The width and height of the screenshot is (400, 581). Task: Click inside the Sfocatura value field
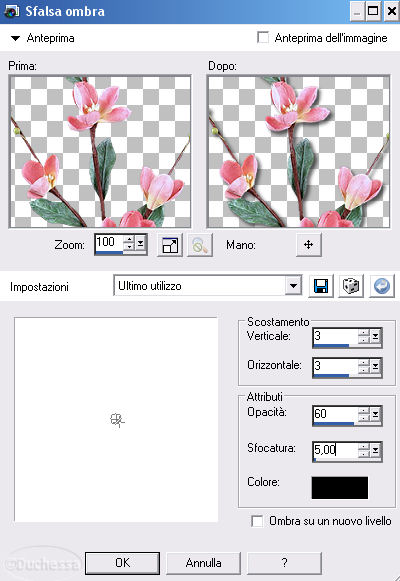click(x=335, y=449)
